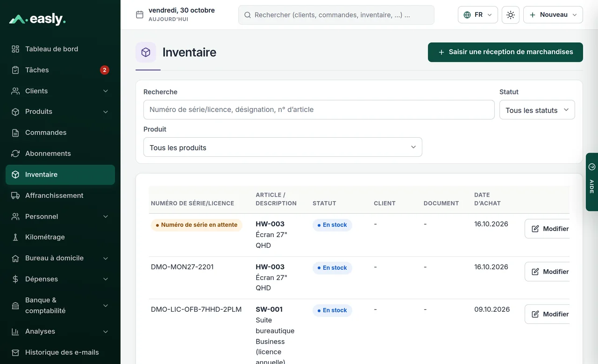Click the calendar icon beside the date
598x364 pixels.
coord(139,14)
